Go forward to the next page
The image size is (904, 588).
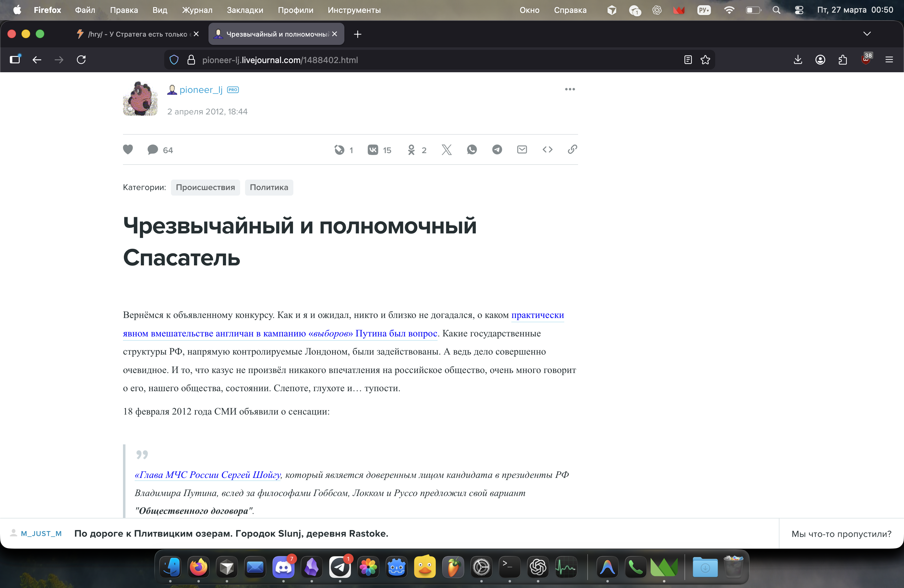point(59,60)
